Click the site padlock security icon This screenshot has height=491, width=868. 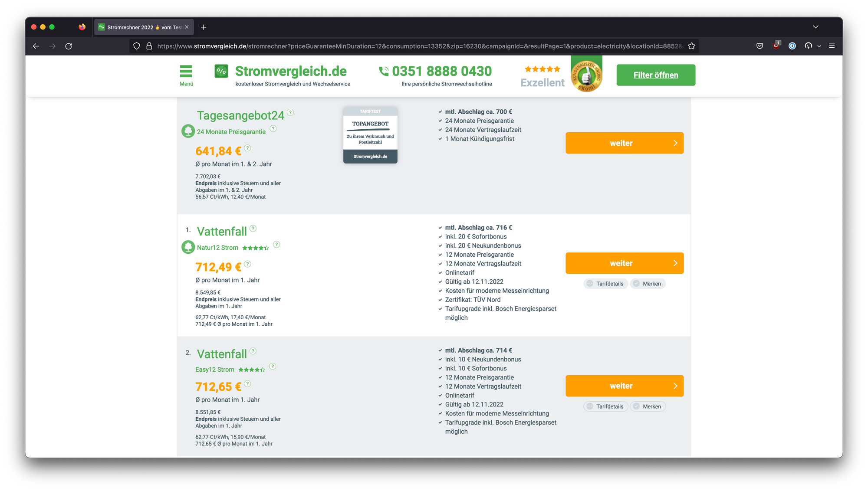[149, 46]
